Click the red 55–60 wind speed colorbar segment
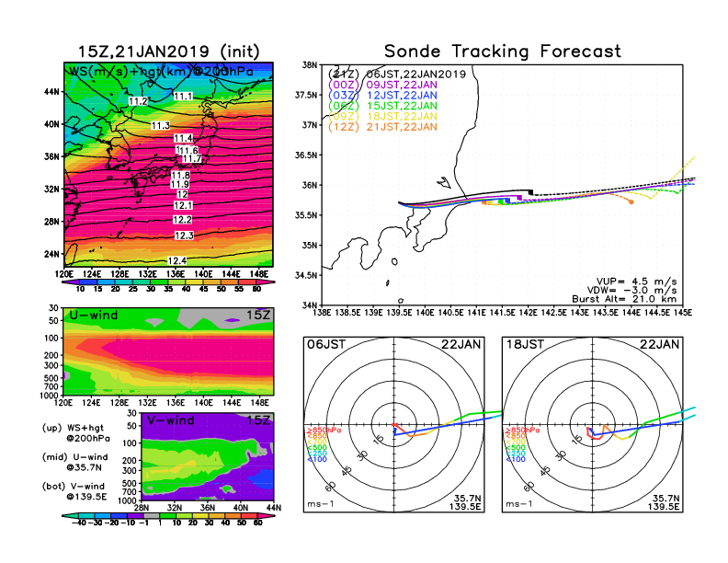This screenshot has width=728, height=563. pos(247,281)
